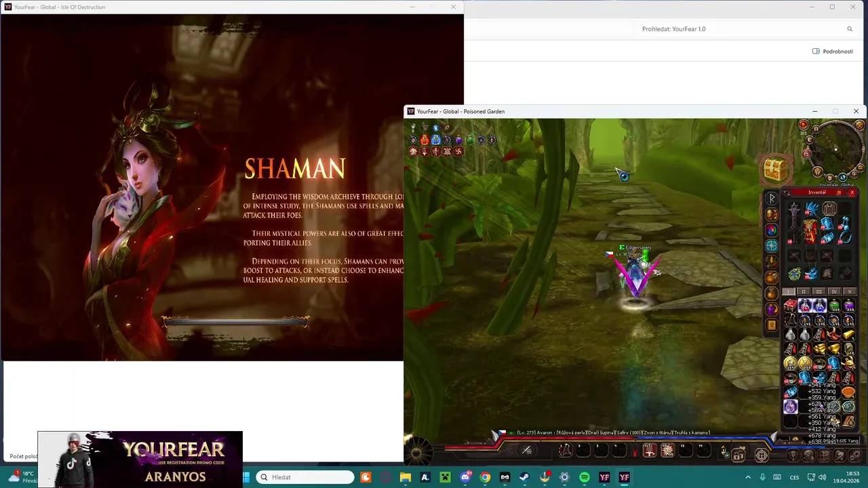Select red book item in inventory
This screenshot has width=868, height=488.
coord(791,305)
